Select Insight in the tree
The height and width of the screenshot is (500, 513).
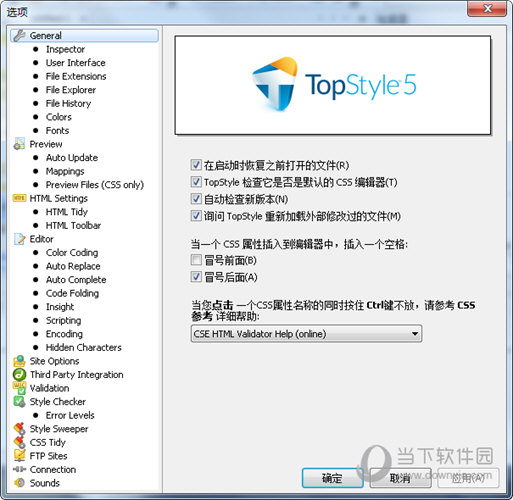pyautogui.click(x=60, y=307)
